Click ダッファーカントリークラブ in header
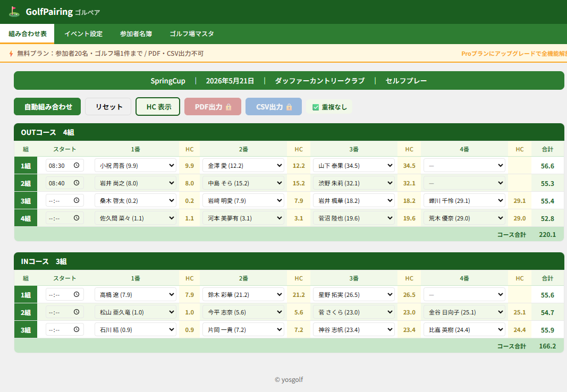 tap(320, 81)
